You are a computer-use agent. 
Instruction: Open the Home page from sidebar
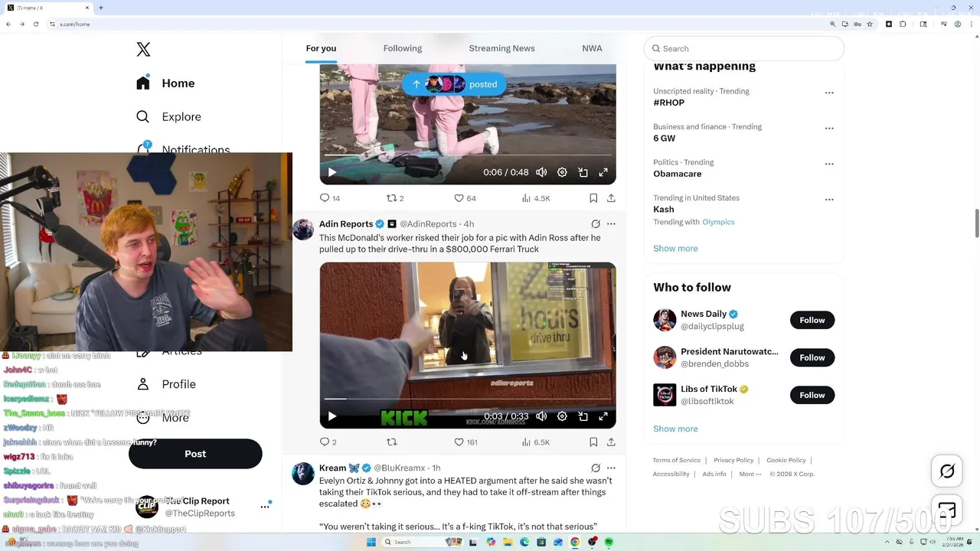pyautogui.click(x=166, y=83)
